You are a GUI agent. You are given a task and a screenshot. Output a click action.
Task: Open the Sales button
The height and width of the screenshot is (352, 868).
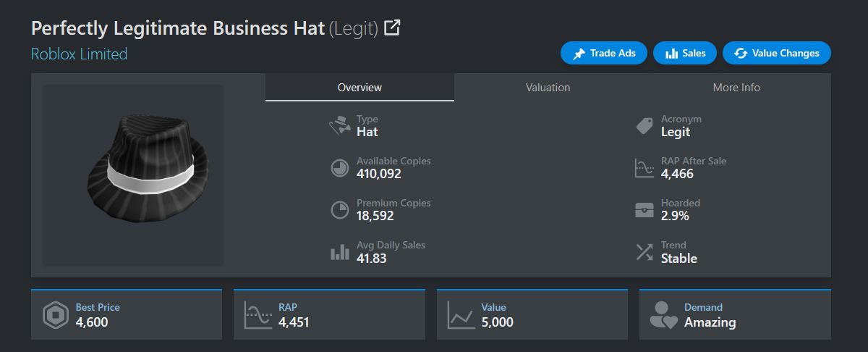point(685,53)
